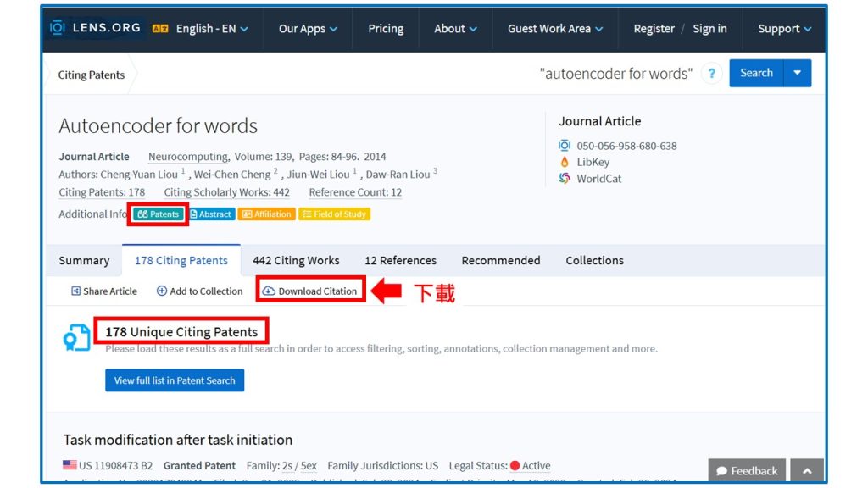Switch to the Recommended tab

coord(501,261)
